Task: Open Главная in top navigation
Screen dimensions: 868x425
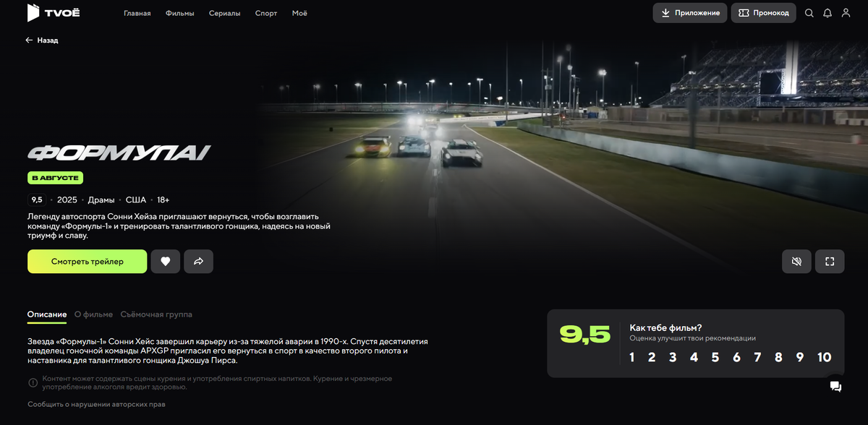Action: 137,13
